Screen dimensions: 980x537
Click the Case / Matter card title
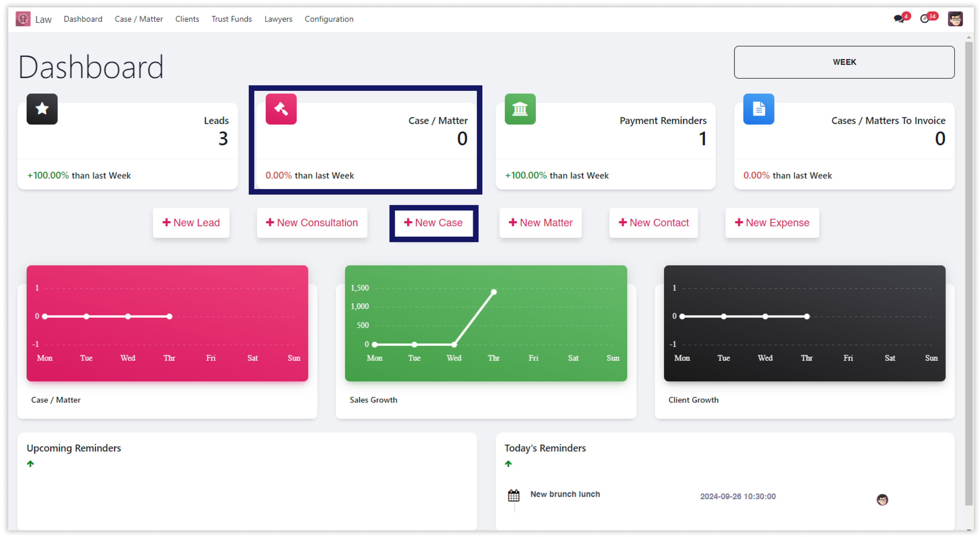(438, 121)
